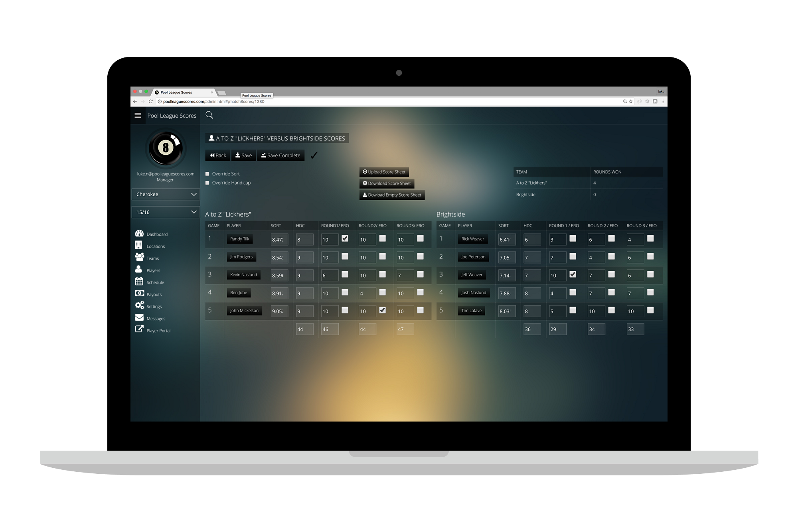The image size is (798, 532).
Task: Open Locations building icon in sidebar
Action: point(138,245)
